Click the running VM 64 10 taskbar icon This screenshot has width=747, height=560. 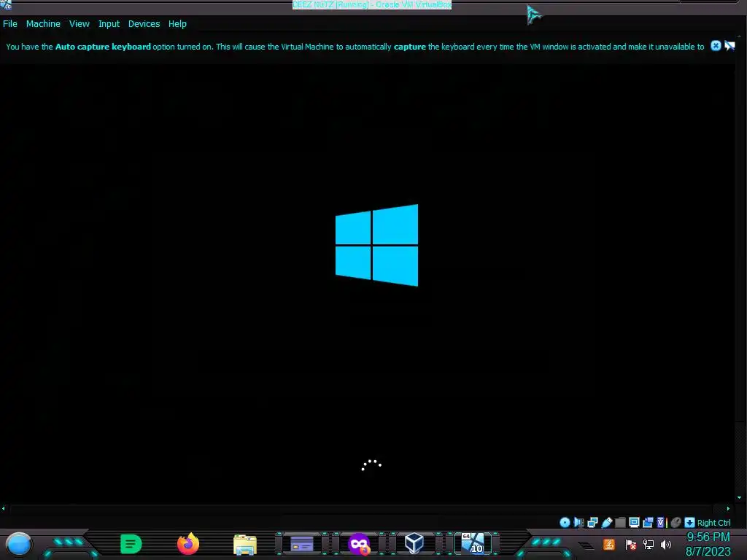pyautogui.click(x=472, y=543)
